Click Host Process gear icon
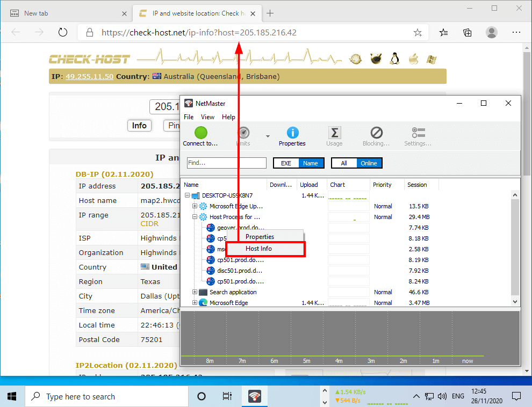532x407 pixels. pyautogui.click(x=203, y=217)
